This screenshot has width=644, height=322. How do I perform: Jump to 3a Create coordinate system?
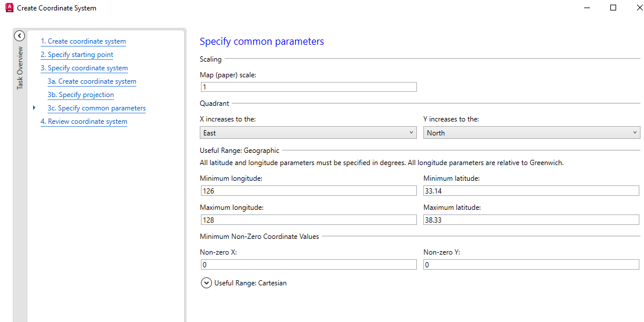click(x=92, y=81)
